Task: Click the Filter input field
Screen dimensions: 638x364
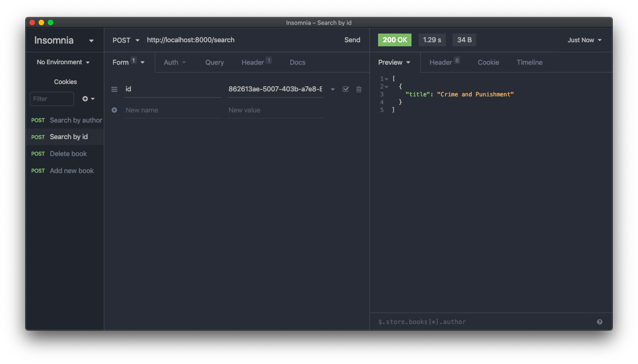Action: (51, 99)
